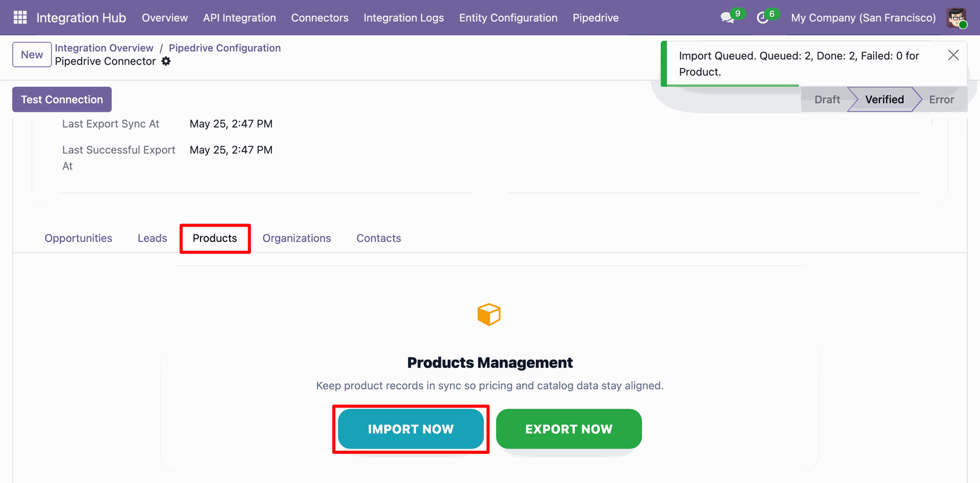Click the EXPORT NOW button

tap(569, 429)
